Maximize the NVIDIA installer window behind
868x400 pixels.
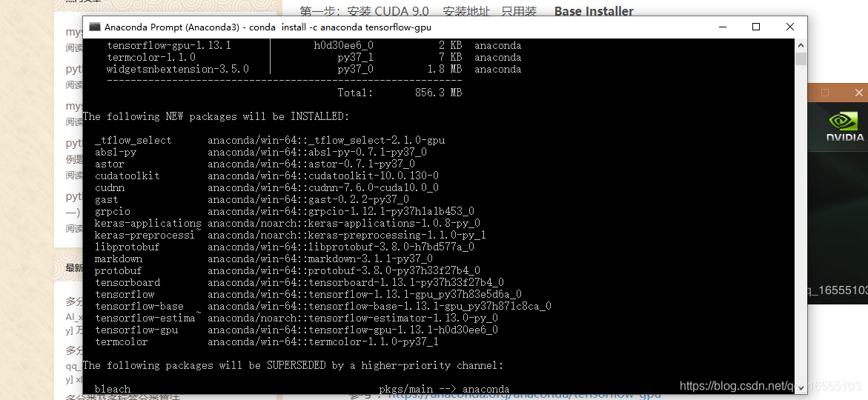tap(825, 93)
